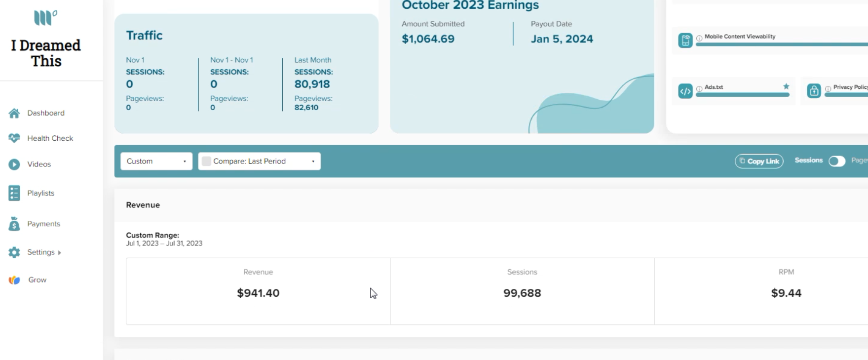The image size is (868, 360).
Task: Click the Privacy Policy lock icon
Action: point(814,91)
